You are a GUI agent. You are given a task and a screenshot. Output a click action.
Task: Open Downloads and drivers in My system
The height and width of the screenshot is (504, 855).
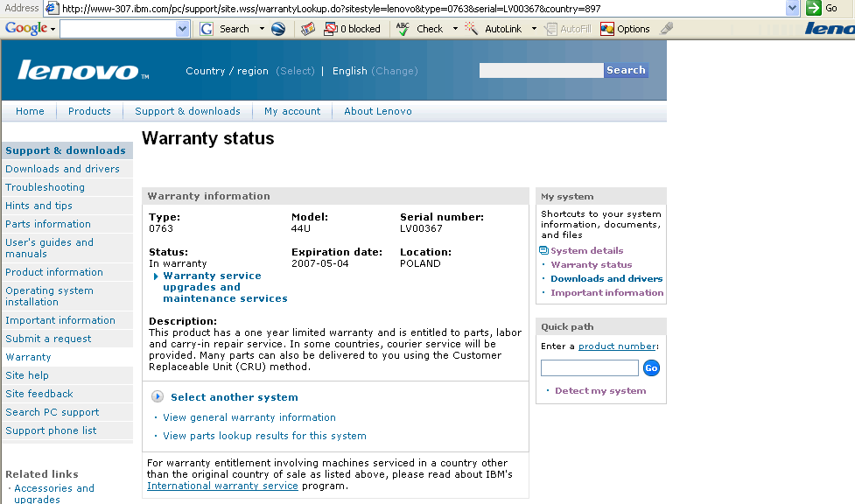(606, 279)
